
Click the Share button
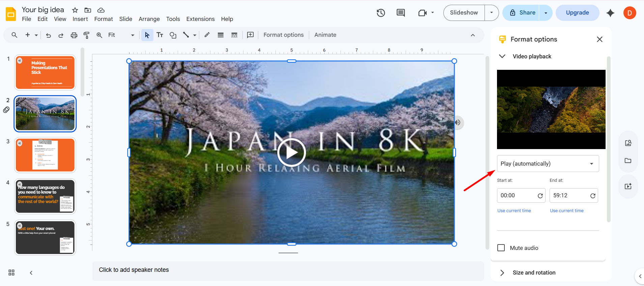(521, 13)
